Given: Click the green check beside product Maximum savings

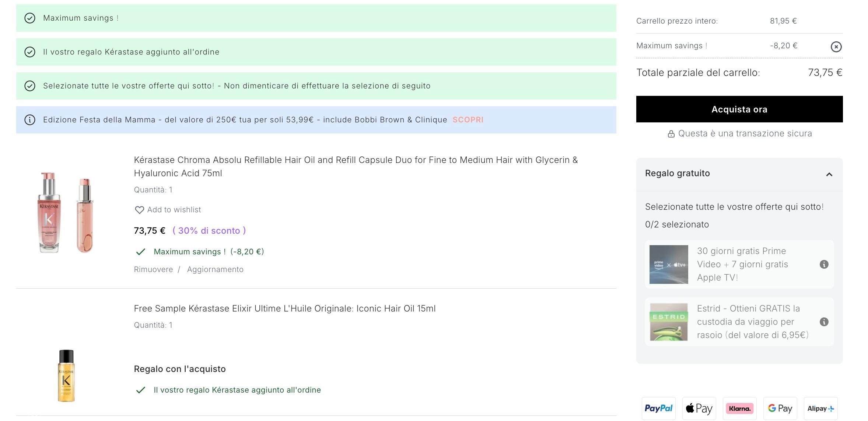Looking at the screenshot, I should click(140, 252).
